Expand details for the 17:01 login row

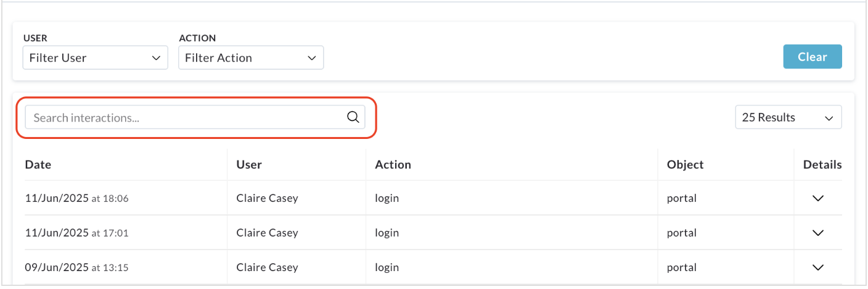pyautogui.click(x=818, y=233)
